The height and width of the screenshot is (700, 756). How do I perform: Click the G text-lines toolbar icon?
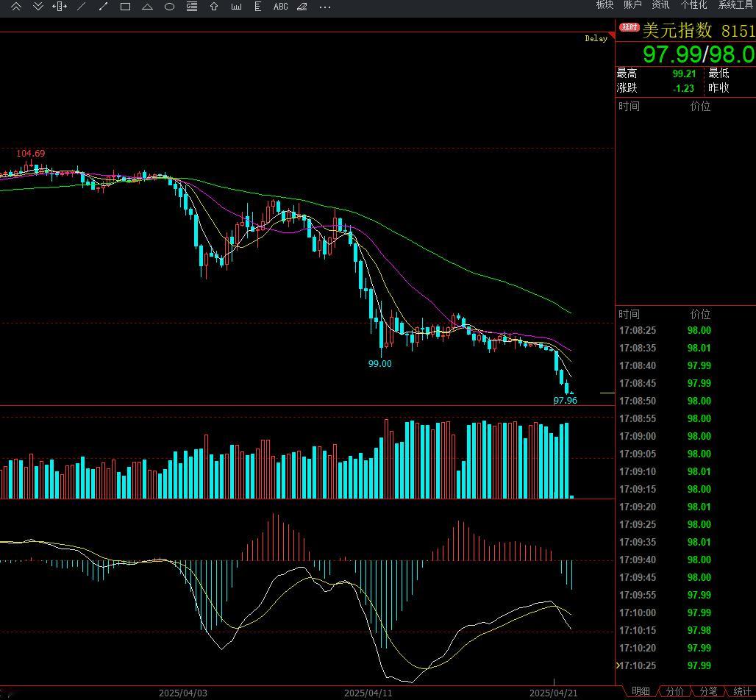[x=192, y=7]
